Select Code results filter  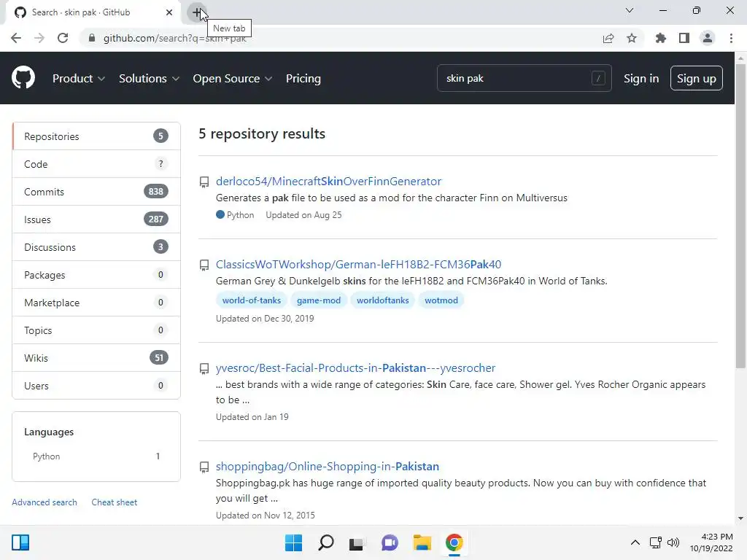tap(96, 164)
